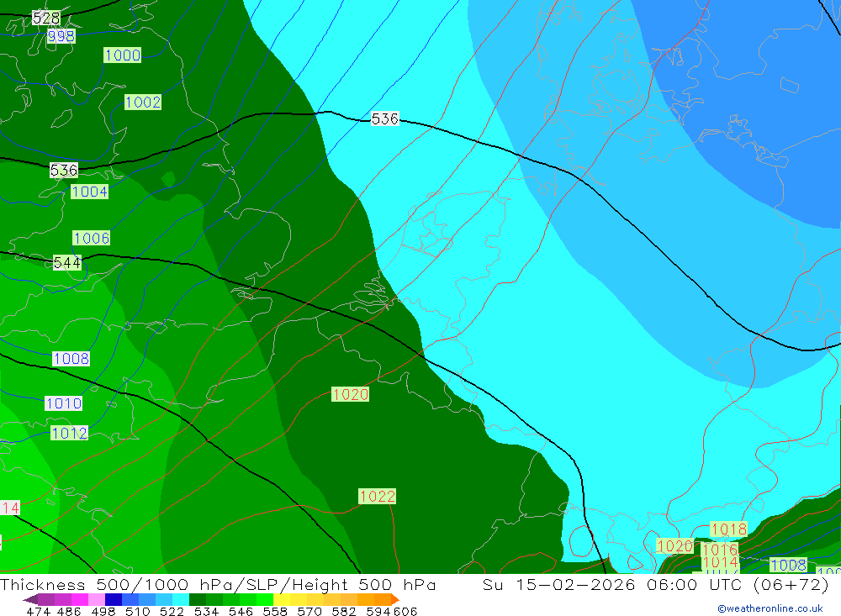Viewport: 841px width, 616px height.
Task: Click the 498 legend value
Action: pyautogui.click(x=103, y=611)
